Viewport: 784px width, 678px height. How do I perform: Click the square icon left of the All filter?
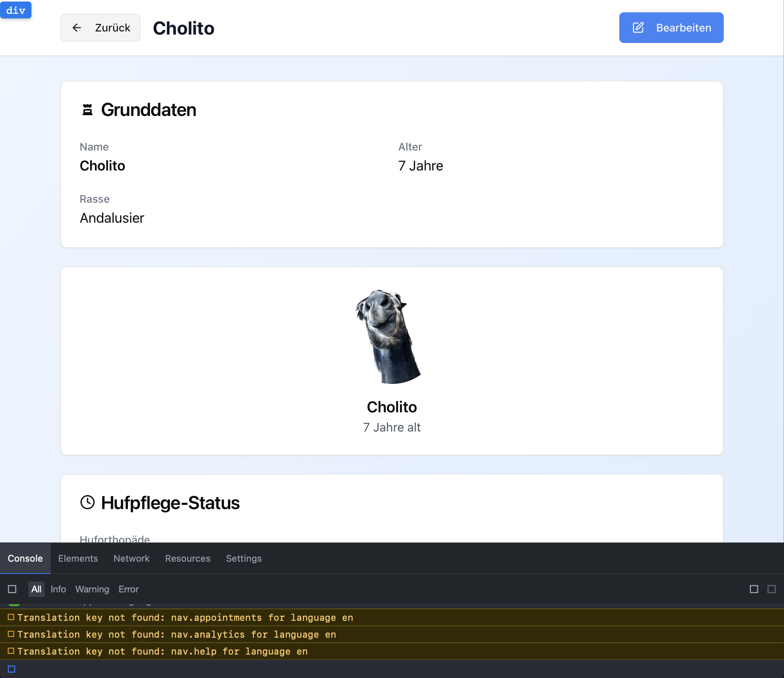[12, 589]
